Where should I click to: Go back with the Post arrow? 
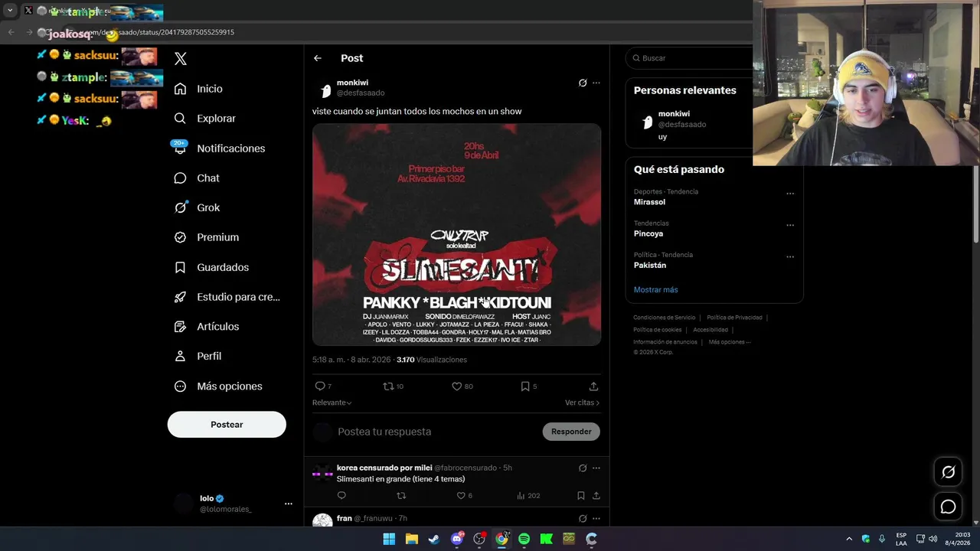[318, 58]
